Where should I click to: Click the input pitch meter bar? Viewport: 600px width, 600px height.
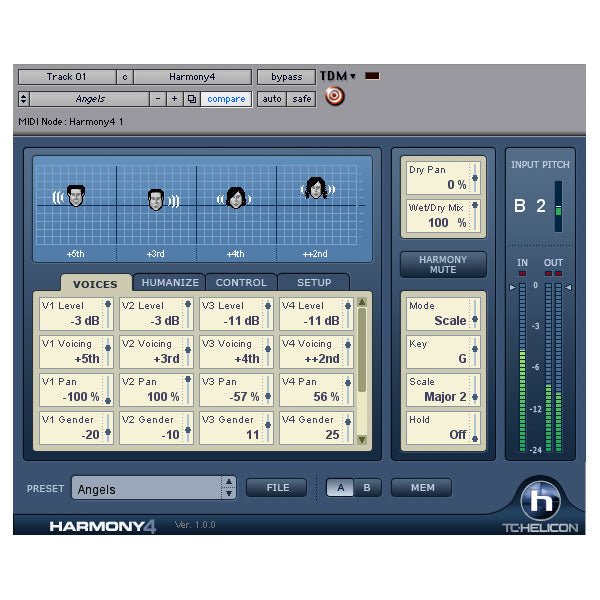(x=558, y=207)
